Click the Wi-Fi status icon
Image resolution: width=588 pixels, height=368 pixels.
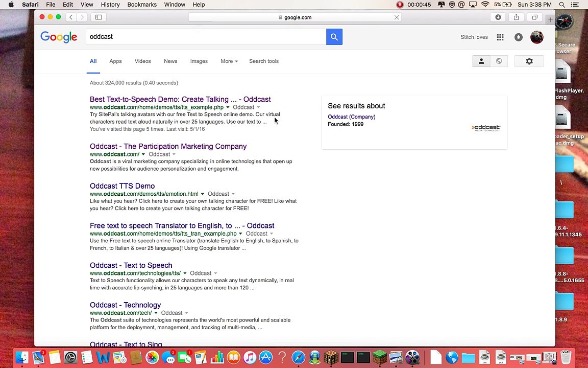pos(485,5)
